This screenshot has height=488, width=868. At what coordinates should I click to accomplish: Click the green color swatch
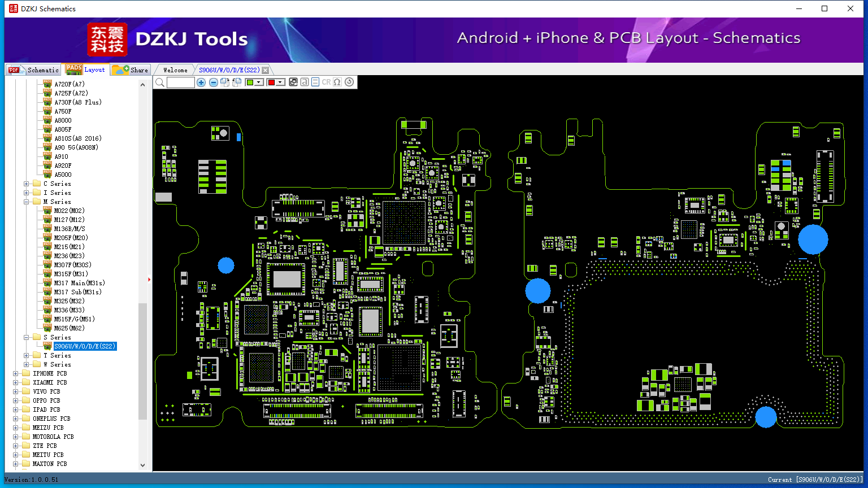pyautogui.click(x=250, y=82)
